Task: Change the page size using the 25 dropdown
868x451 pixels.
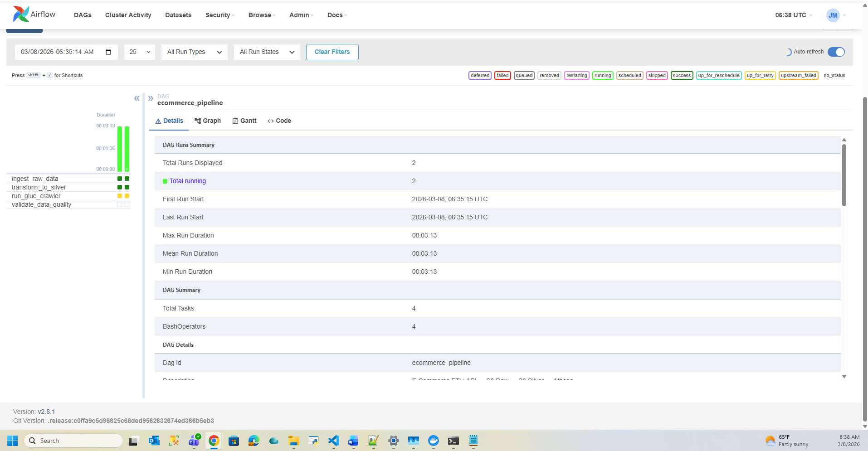Action: pyautogui.click(x=139, y=52)
